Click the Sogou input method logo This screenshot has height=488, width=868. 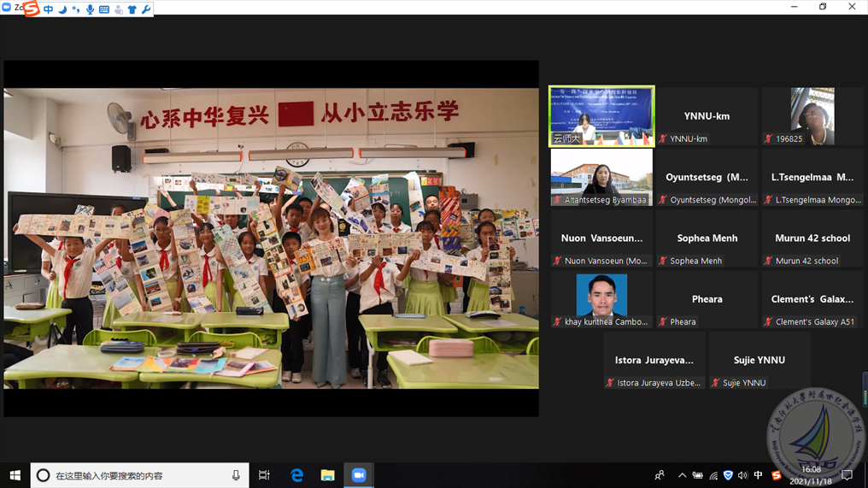[32, 9]
